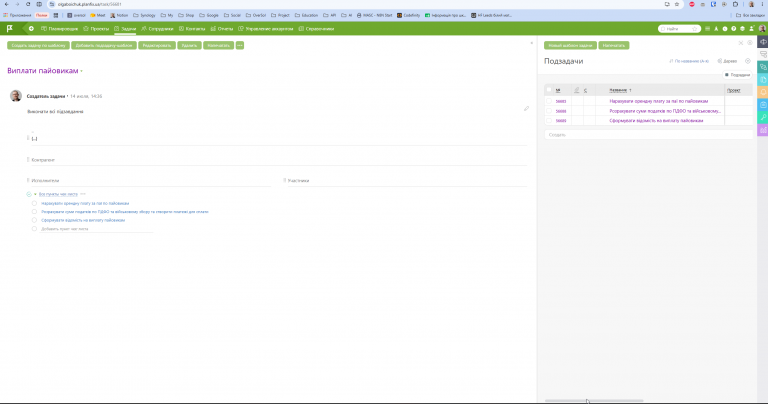This screenshot has width=768, height=404.
Task: Open Управление аккаунтом menu
Action: point(266,29)
